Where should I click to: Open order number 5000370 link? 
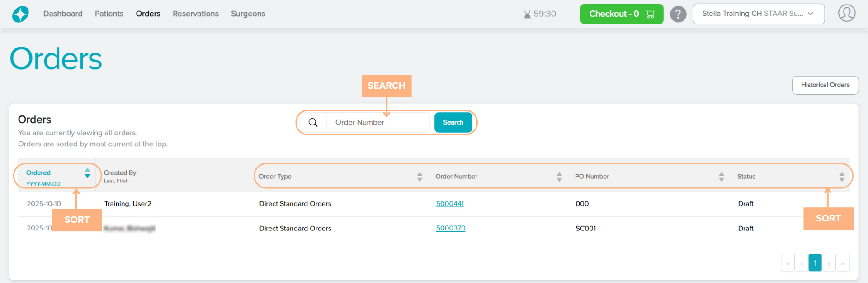pyautogui.click(x=450, y=228)
